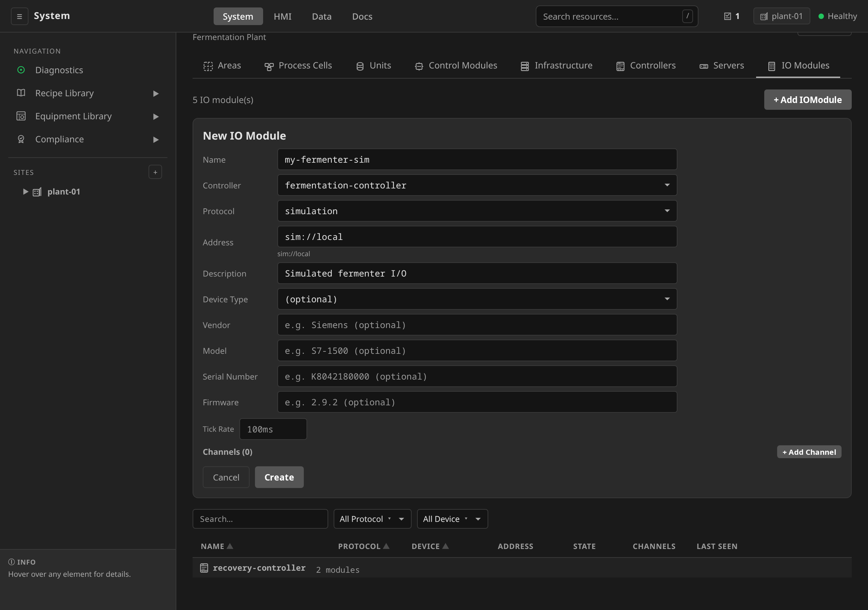Open the Controllers tab
Viewport: 868px width, 610px height.
pos(646,65)
